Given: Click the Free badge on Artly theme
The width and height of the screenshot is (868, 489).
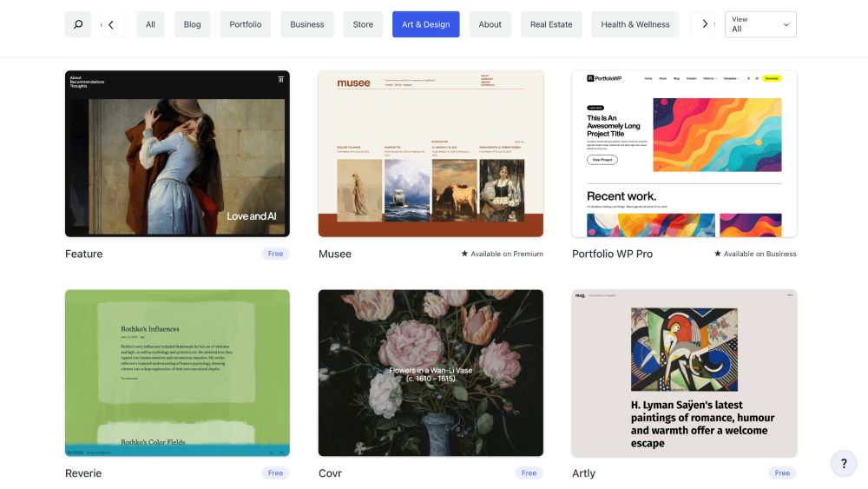Looking at the screenshot, I should [x=782, y=473].
